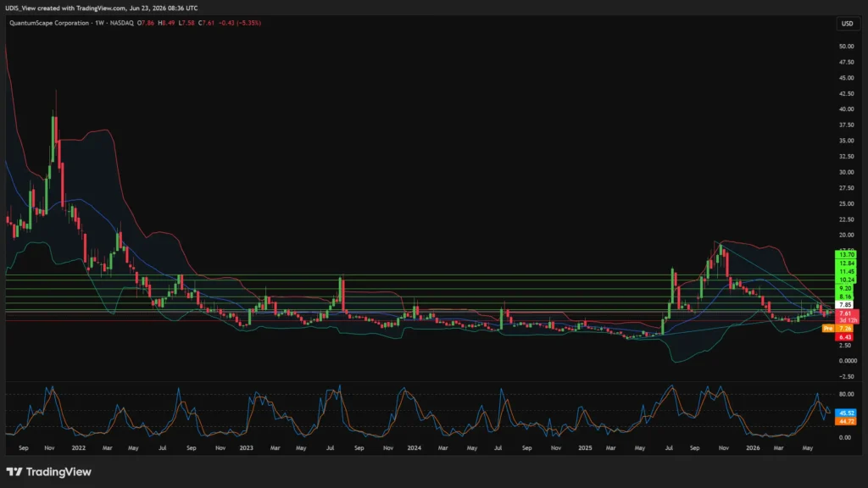Click the open value O7.86
Screen dimensions: 868x488
[x=146, y=23]
